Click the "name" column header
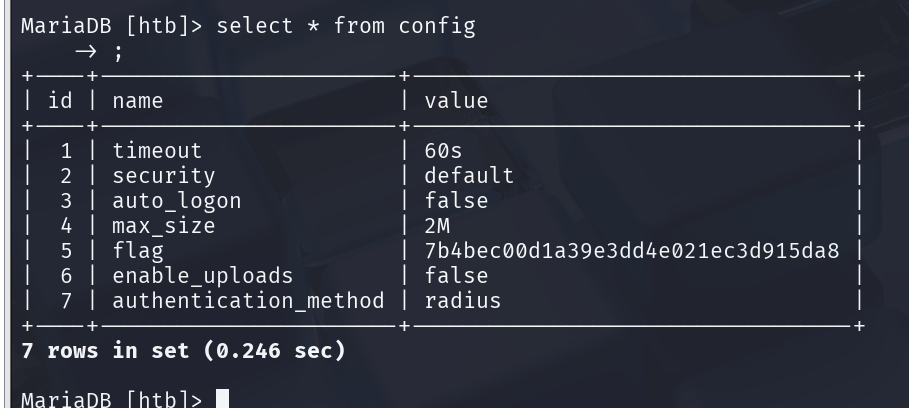Image resolution: width=909 pixels, height=408 pixels. coord(138,100)
